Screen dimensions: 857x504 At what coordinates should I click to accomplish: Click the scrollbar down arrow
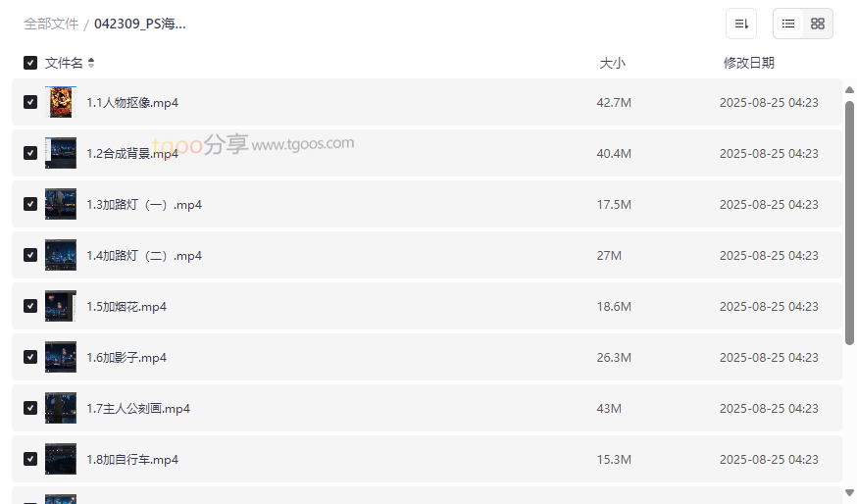pos(849,492)
